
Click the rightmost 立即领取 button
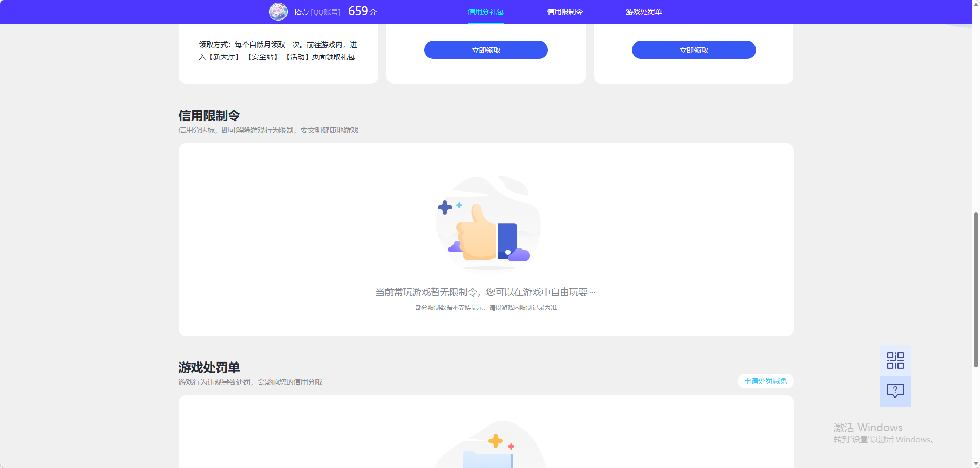pyautogui.click(x=693, y=50)
